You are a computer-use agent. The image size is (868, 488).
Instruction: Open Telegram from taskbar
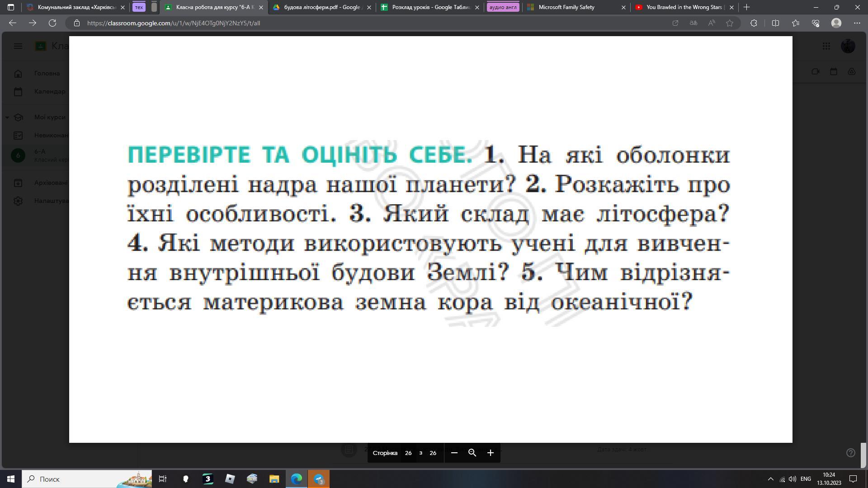click(319, 479)
